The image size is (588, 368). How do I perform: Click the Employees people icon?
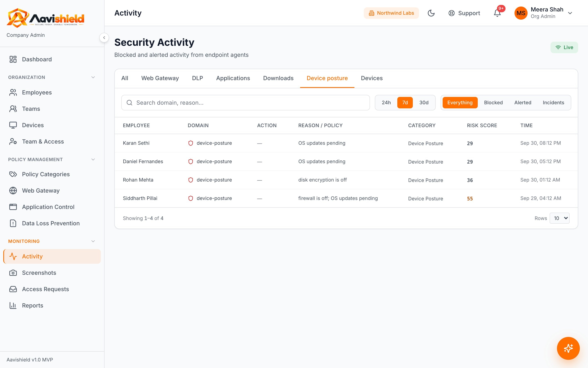click(13, 92)
